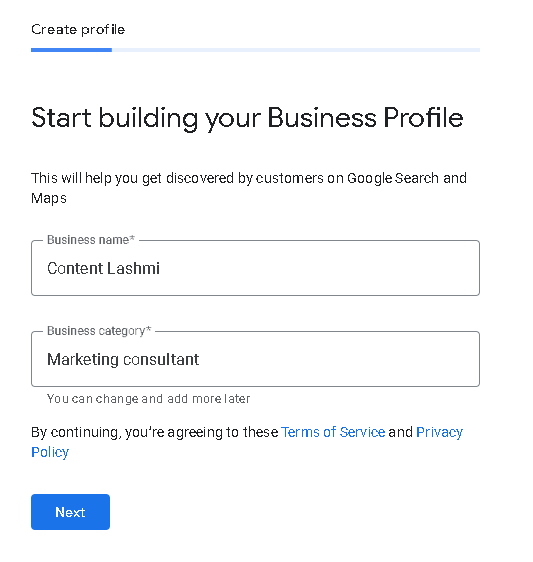The width and height of the screenshot is (533, 562).
Task: Click the word Google Search in description
Action: (x=393, y=178)
